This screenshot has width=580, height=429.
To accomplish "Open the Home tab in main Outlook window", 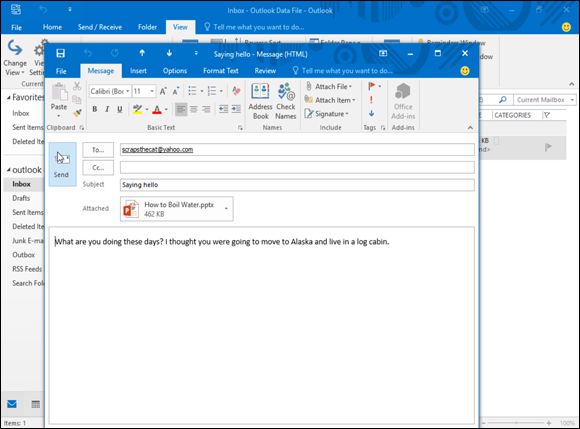I will coord(52,27).
